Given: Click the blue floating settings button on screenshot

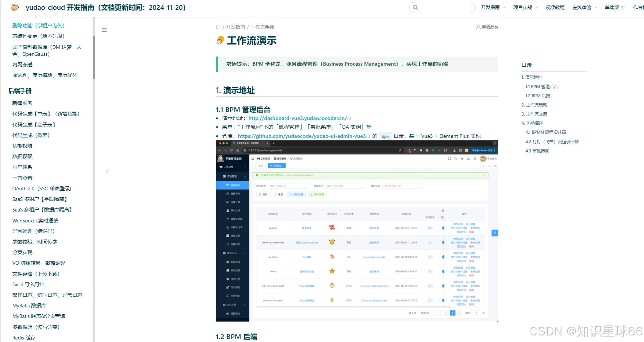Looking at the screenshot, I should 495,233.
